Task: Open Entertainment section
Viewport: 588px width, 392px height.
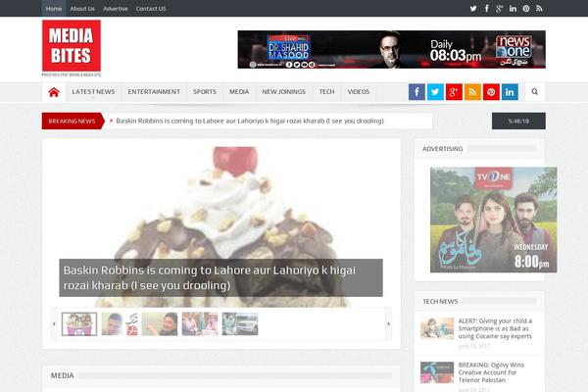Action: (154, 92)
